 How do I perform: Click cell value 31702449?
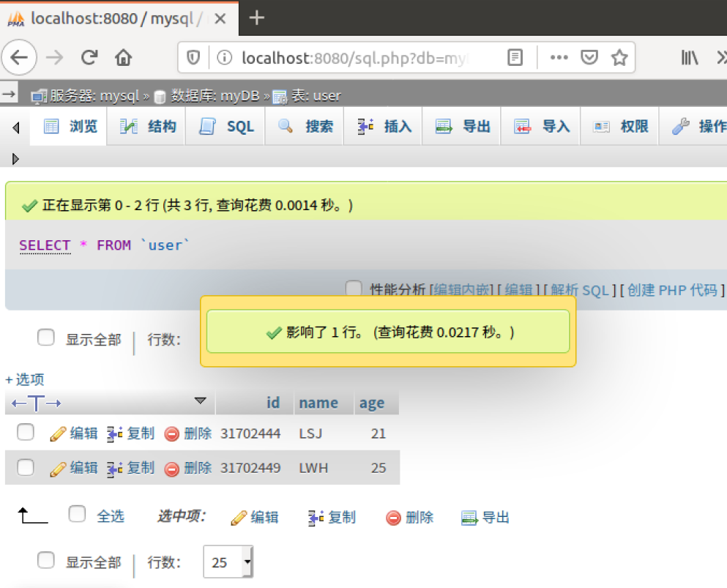pyautogui.click(x=250, y=468)
